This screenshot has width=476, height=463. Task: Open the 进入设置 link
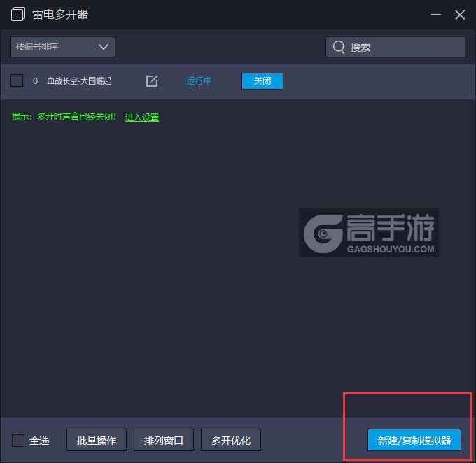point(142,117)
